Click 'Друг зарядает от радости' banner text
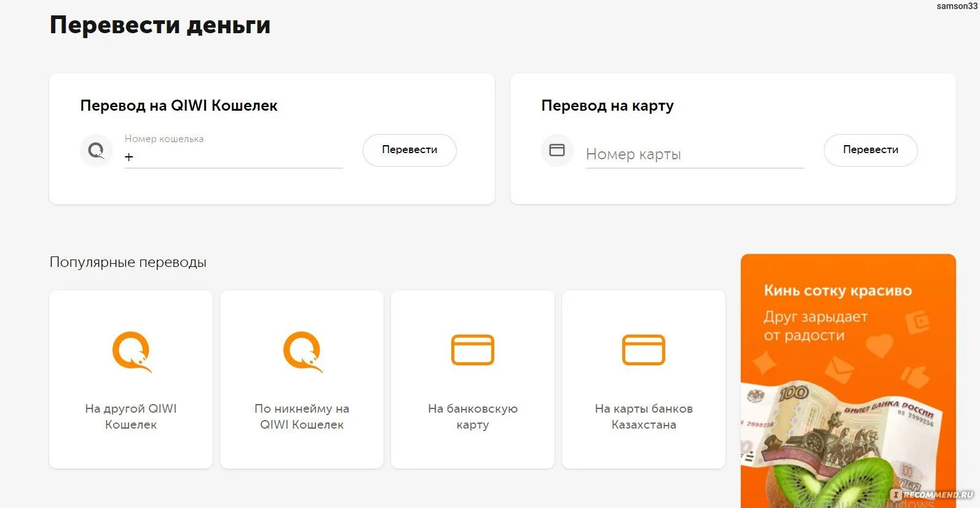980x508 pixels. 815,326
